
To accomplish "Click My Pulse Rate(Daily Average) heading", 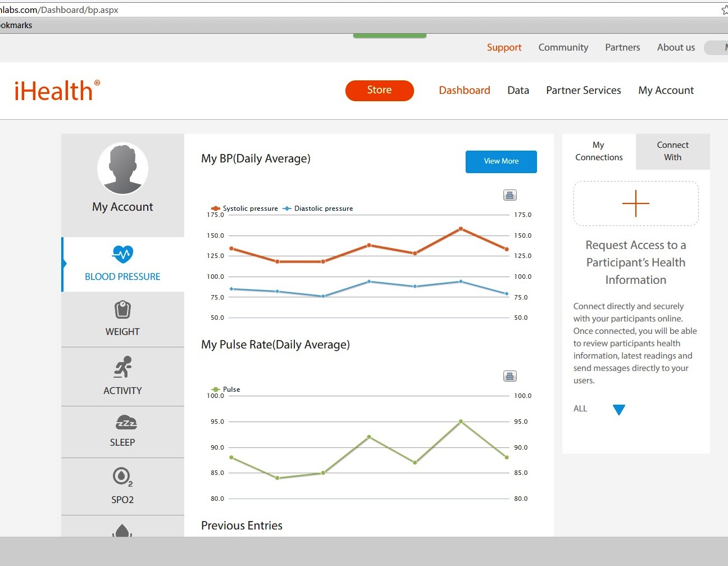I will (275, 345).
